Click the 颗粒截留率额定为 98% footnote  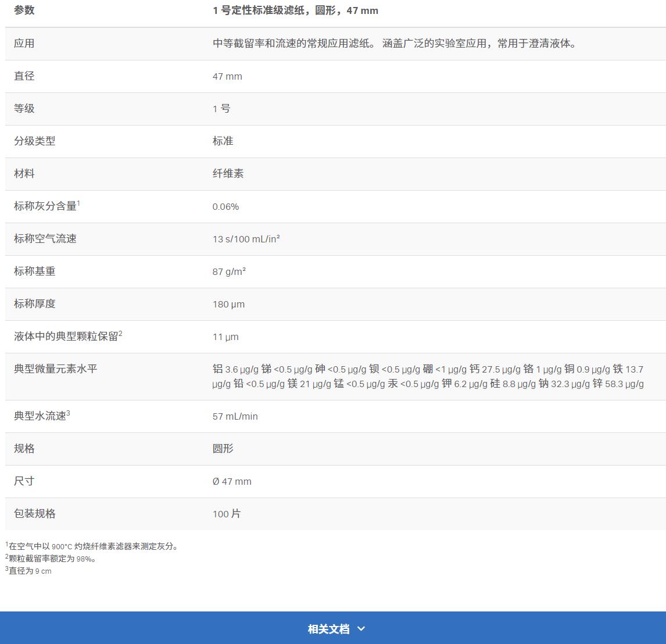(51, 559)
